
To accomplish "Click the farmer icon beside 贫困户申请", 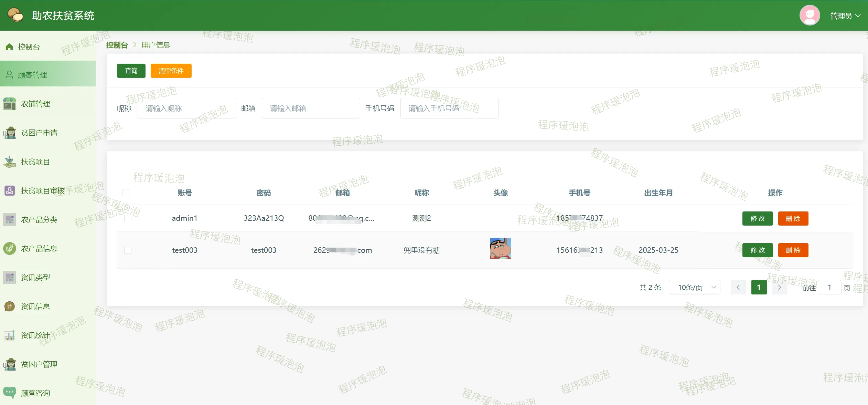I will [x=10, y=133].
